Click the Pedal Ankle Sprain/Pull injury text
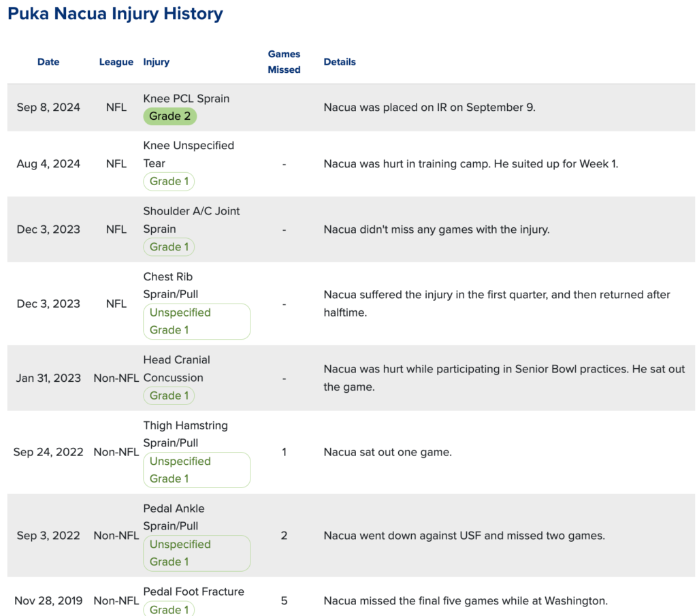Viewport: 697px width, 616px height. pos(174,517)
